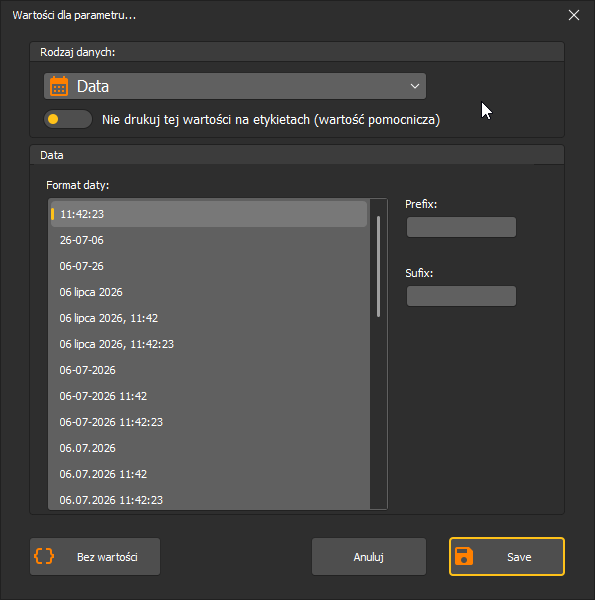This screenshot has height=600, width=595.
Task: Close the Wartości dla parametru dialog
Action: point(574,15)
